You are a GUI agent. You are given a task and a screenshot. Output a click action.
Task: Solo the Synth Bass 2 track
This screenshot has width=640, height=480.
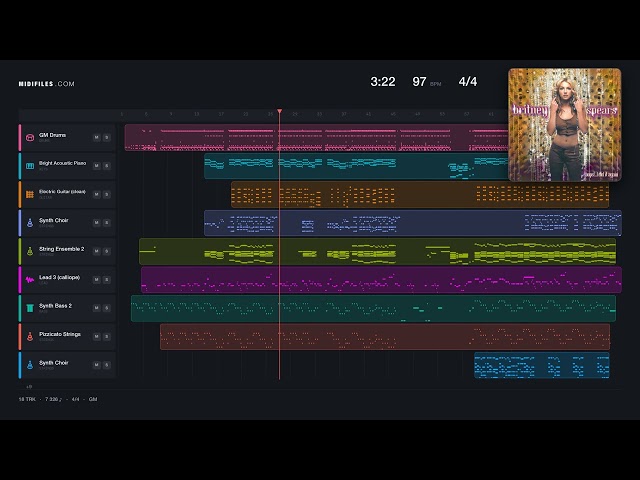click(x=107, y=308)
